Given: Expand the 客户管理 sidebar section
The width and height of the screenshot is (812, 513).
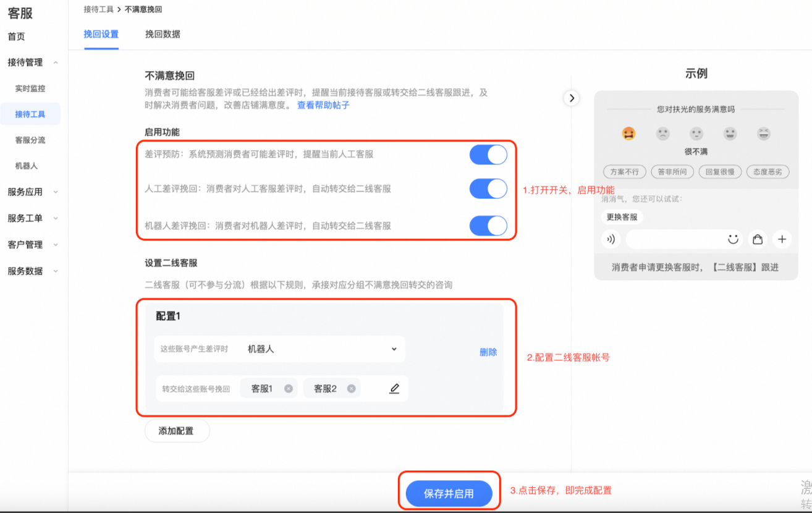Looking at the screenshot, I should [x=56, y=245].
